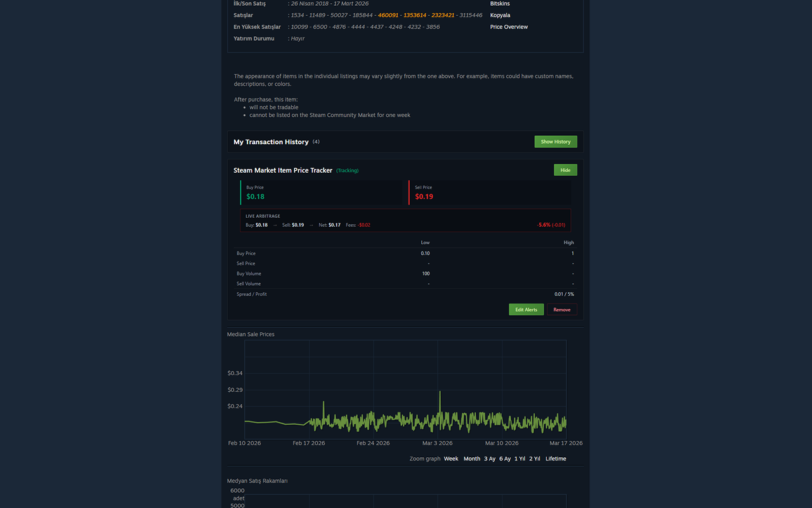Show the Lifetime price graph
Viewport: 812px width, 508px height.
pyautogui.click(x=556, y=458)
